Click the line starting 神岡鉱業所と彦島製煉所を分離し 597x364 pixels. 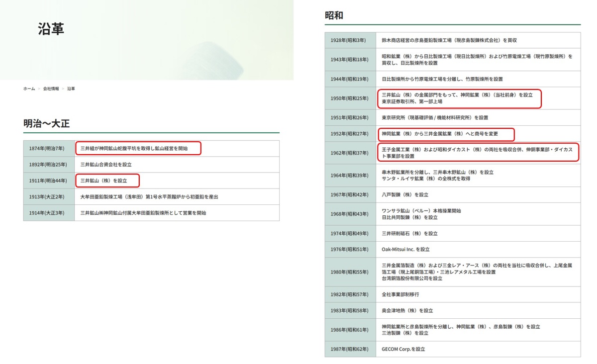coord(461,327)
